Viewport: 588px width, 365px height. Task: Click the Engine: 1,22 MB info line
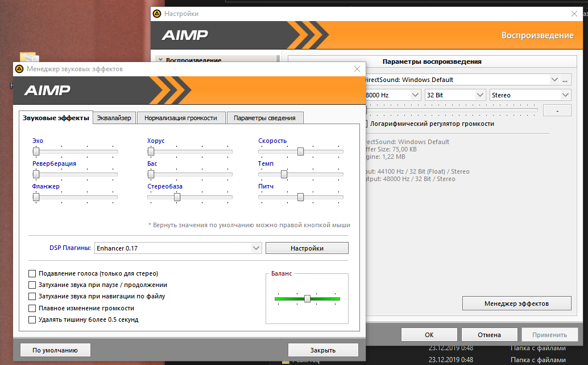tap(386, 157)
